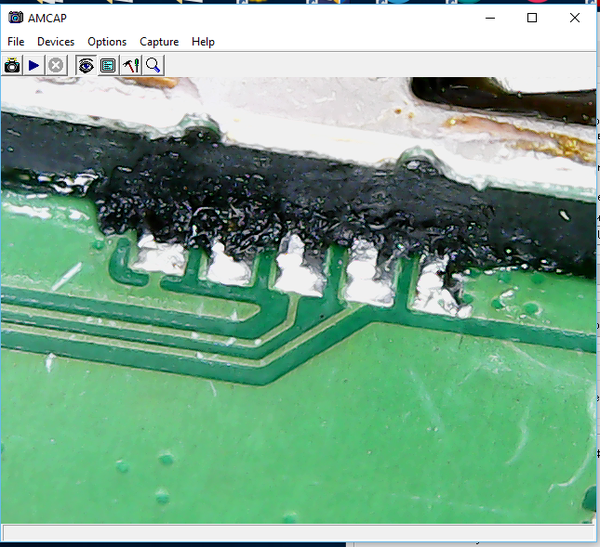Image resolution: width=600 pixels, height=547 pixels.
Task: Minimize the AMCAP window
Action: (490, 18)
